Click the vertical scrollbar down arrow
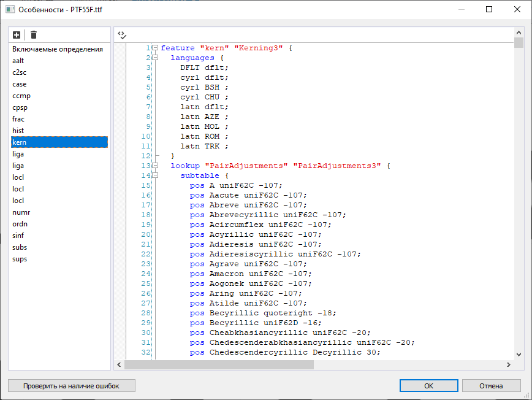The image size is (532, 400). pos(519,355)
